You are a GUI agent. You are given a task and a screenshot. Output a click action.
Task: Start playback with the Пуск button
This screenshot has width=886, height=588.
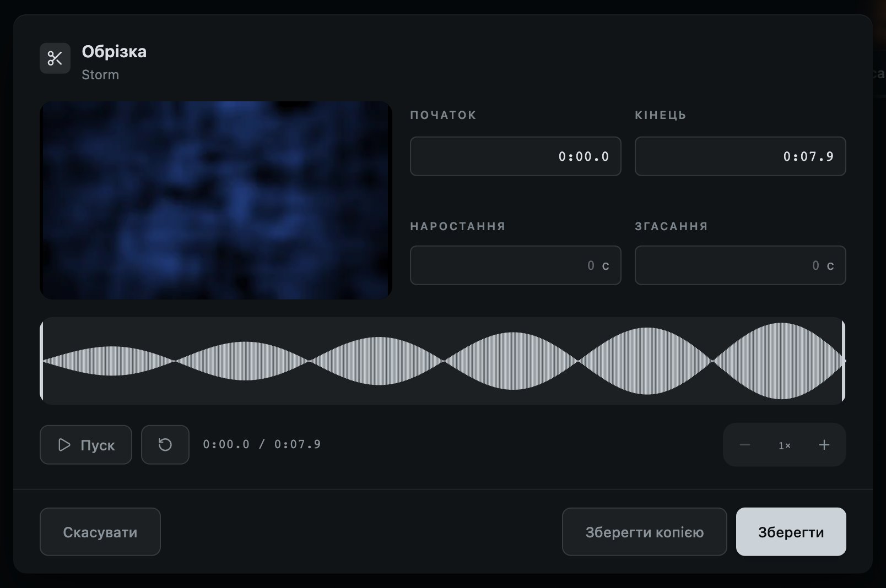tap(86, 445)
